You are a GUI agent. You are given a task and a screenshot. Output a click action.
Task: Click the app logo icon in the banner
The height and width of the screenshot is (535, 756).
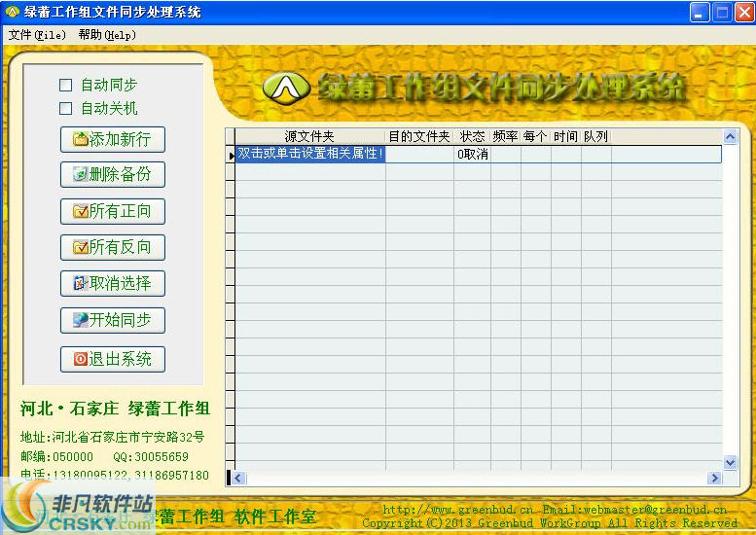(x=286, y=88)
